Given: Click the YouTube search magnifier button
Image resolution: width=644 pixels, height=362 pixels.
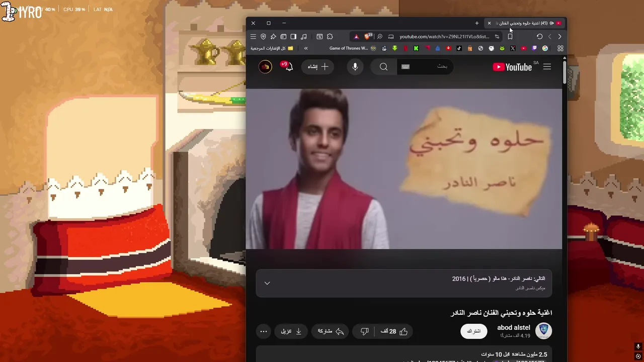Looking at the screenshot, I should pos(383,67).
